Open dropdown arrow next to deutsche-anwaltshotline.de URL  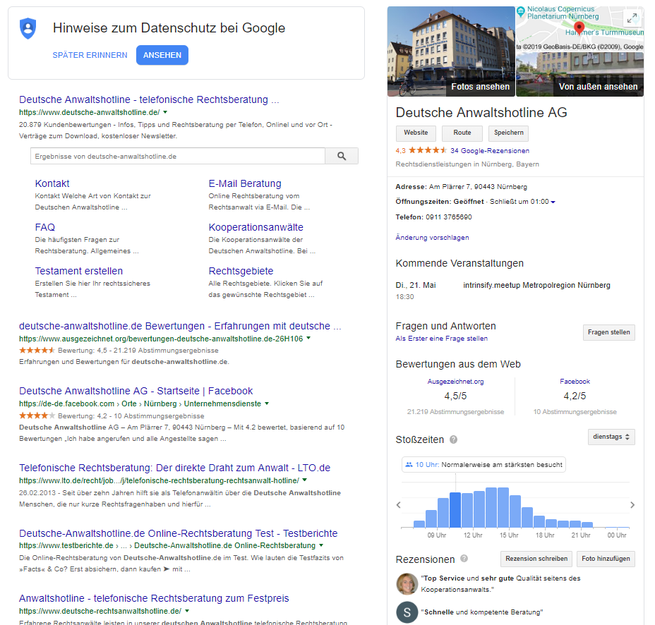click(x=165, y=112)
